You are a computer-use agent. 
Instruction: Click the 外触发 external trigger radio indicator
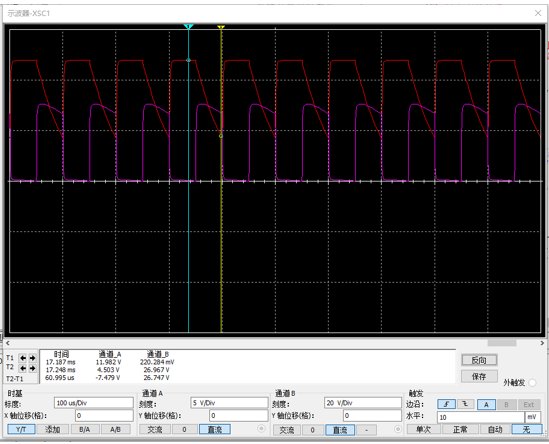(x=533, y=382)
